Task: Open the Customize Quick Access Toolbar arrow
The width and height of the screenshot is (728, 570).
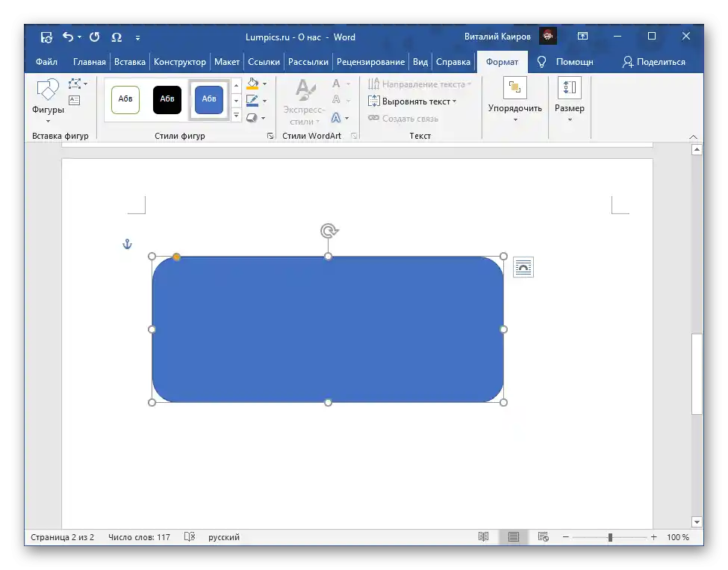Action: [138, 38]
